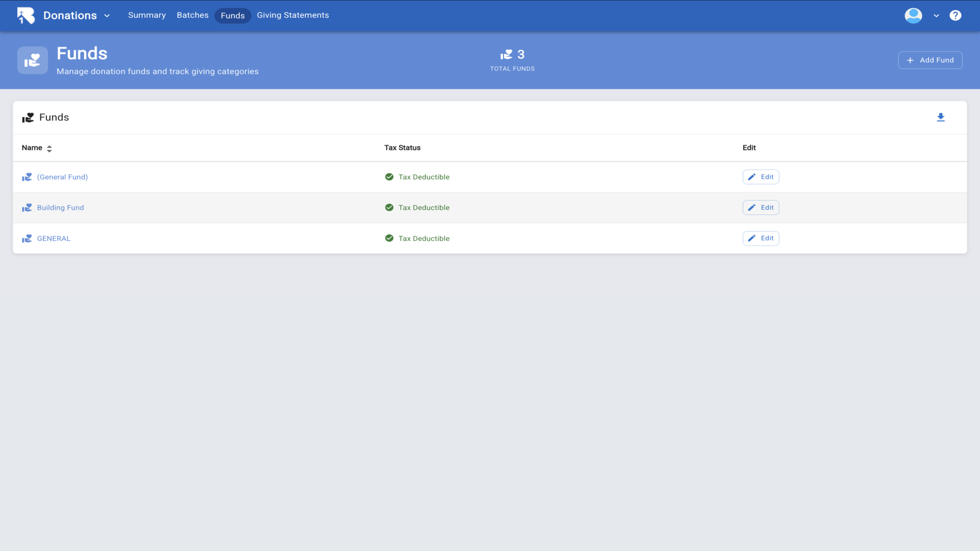Click the large Funds page header icon

click(x=33, y=60)
